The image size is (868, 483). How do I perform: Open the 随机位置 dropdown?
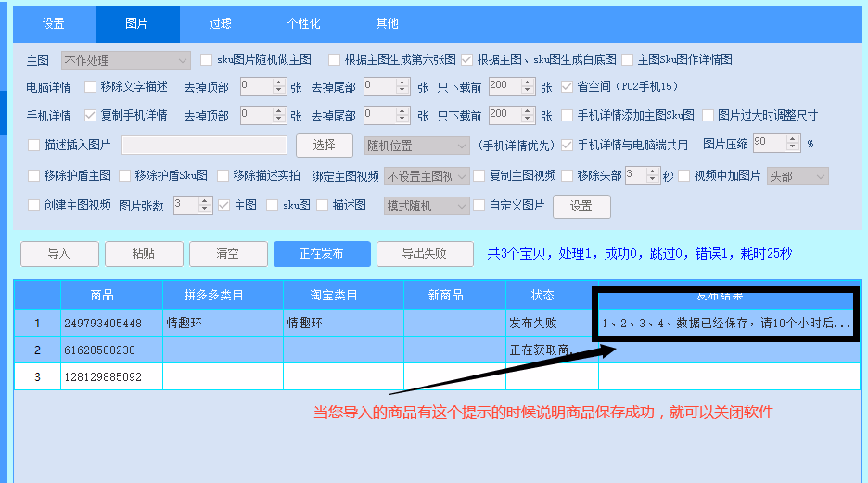coord(416,146)
